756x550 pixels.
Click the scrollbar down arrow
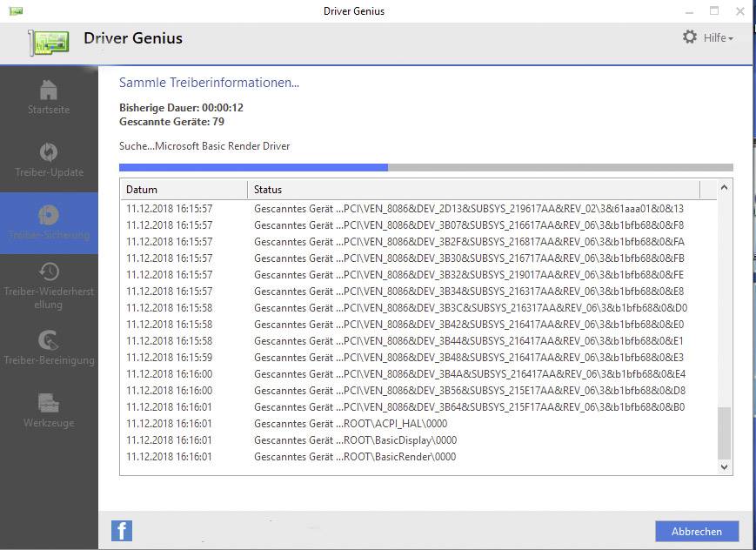(724, 466)
